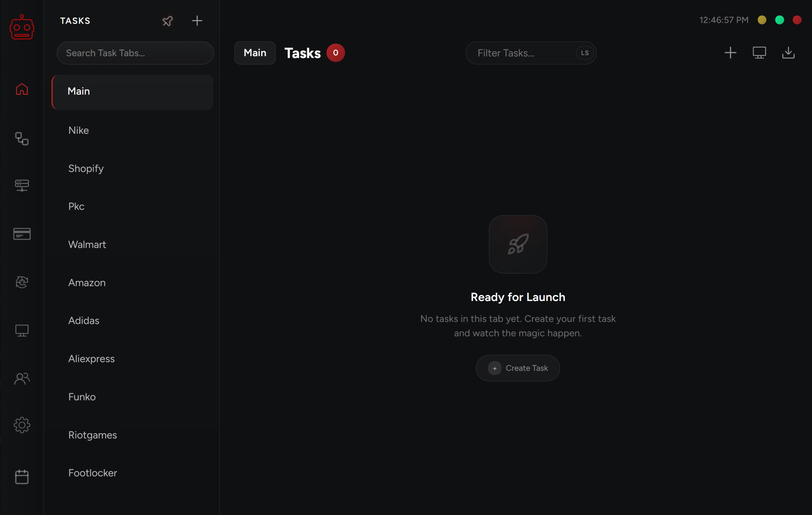This screenshot has width=812, height=515.
Task: Click the Filter Tasks input field
Action: point(519,53)
